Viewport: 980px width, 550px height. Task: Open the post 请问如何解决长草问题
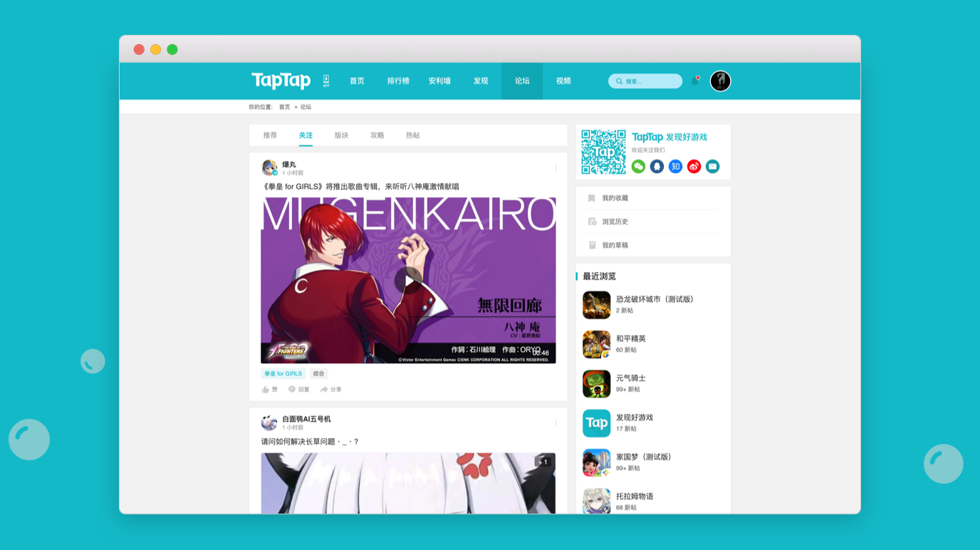click(x=310, y=442)
